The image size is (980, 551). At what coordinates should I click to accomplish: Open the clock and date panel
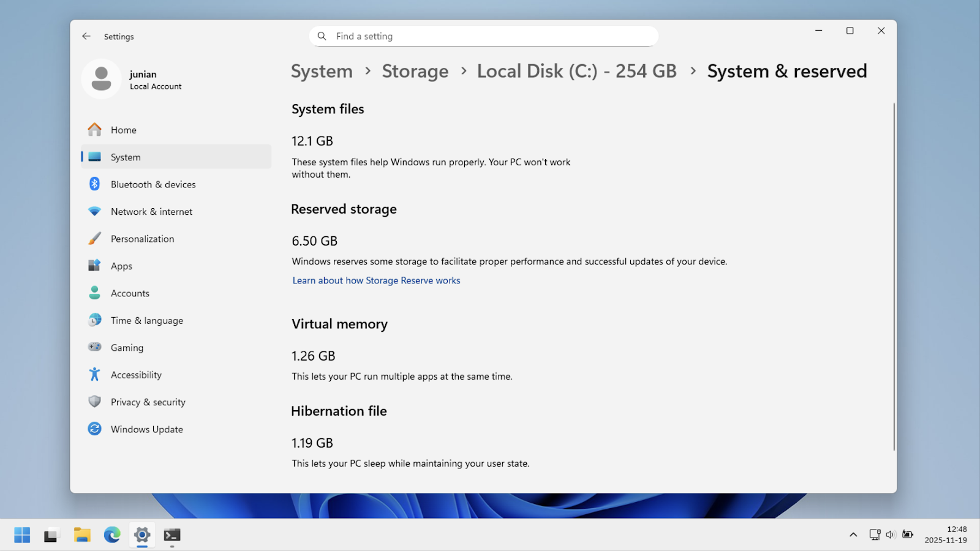(x=946, y=534)
